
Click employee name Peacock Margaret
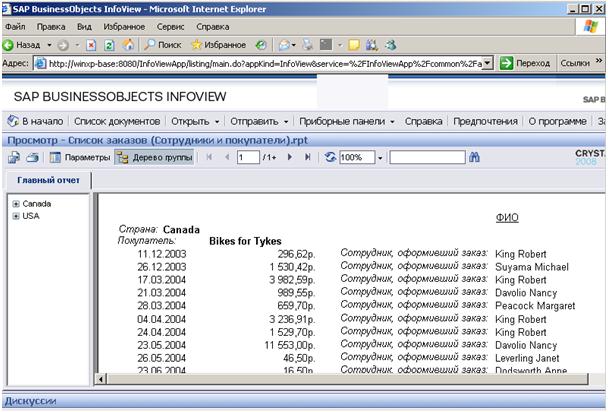pos(535,306)
